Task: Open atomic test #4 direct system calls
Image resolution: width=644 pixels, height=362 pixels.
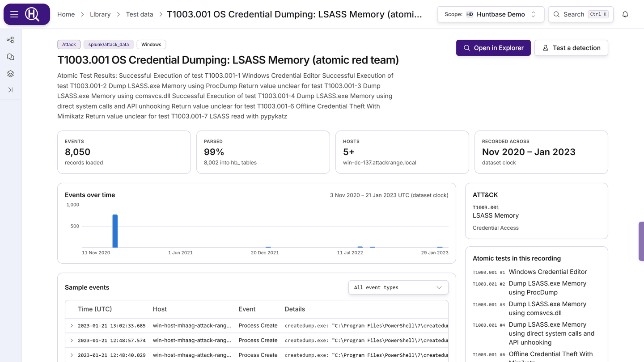Action: (551, 333)
